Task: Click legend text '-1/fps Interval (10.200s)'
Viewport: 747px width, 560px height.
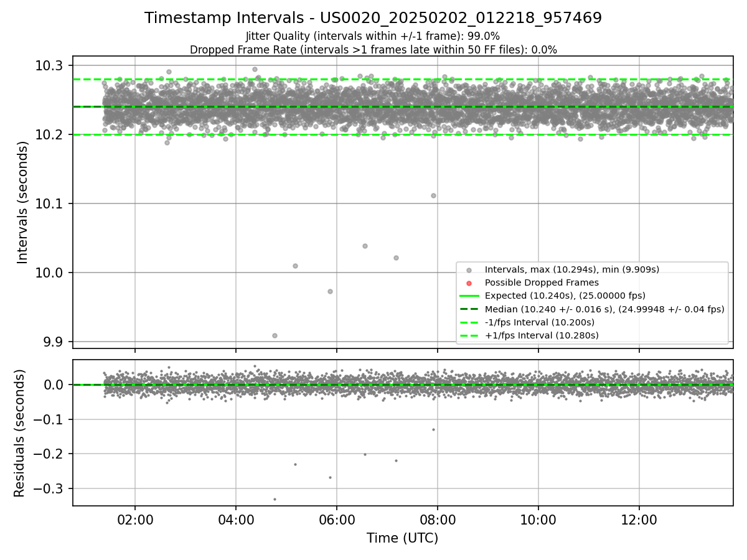Action: (x=540, y=322)
